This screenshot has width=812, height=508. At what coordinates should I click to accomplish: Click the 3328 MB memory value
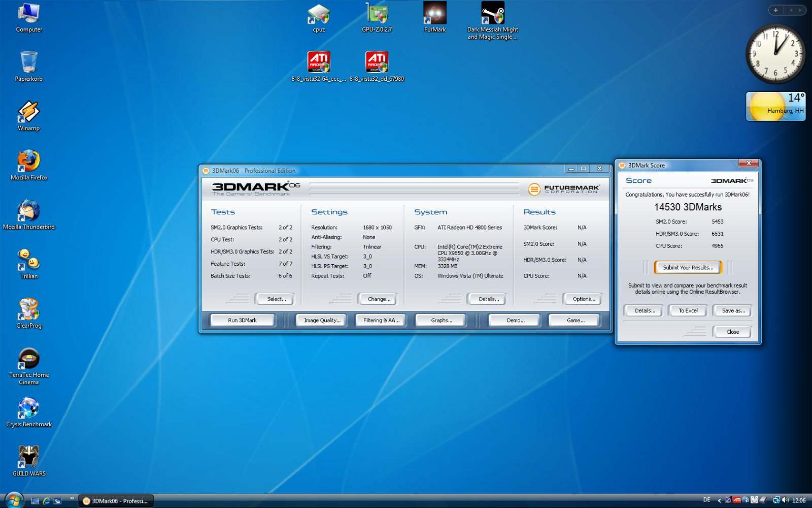pyautogui.click(x=447, y=266)
